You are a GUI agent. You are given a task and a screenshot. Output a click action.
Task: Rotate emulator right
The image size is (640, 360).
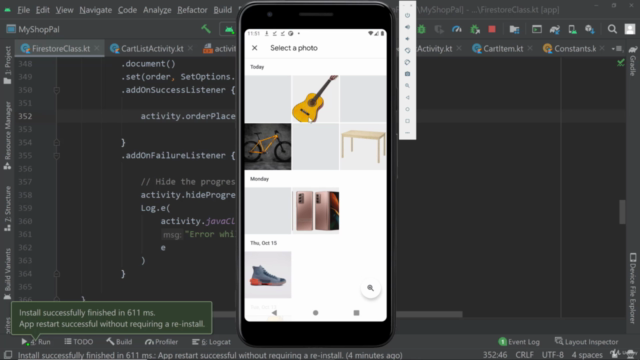coord(407,62)
